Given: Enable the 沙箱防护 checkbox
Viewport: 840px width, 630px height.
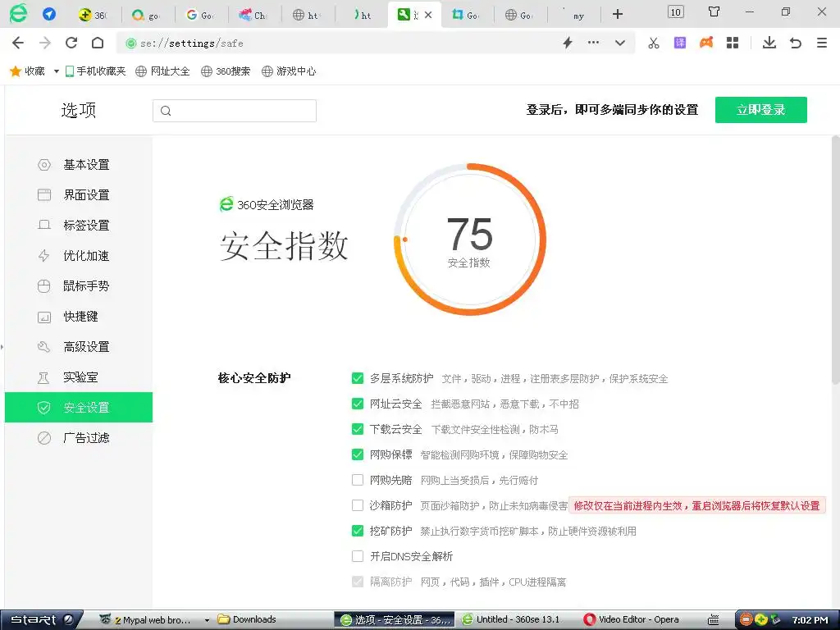Looking at the screenshot, I should pos(358,505).
